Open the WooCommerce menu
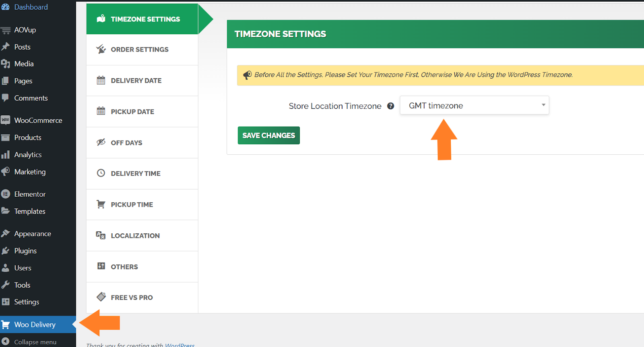Screen dimensions: 644x347 38,120
